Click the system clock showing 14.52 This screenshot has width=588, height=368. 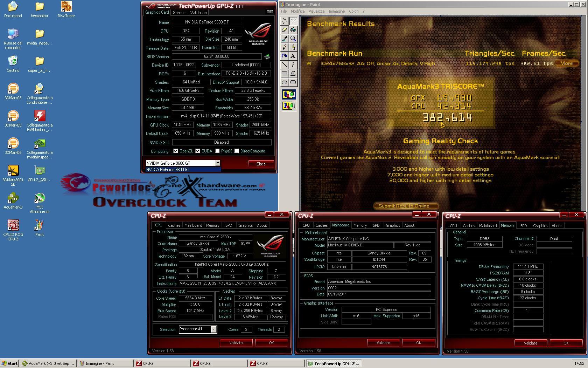pos(579,363)
